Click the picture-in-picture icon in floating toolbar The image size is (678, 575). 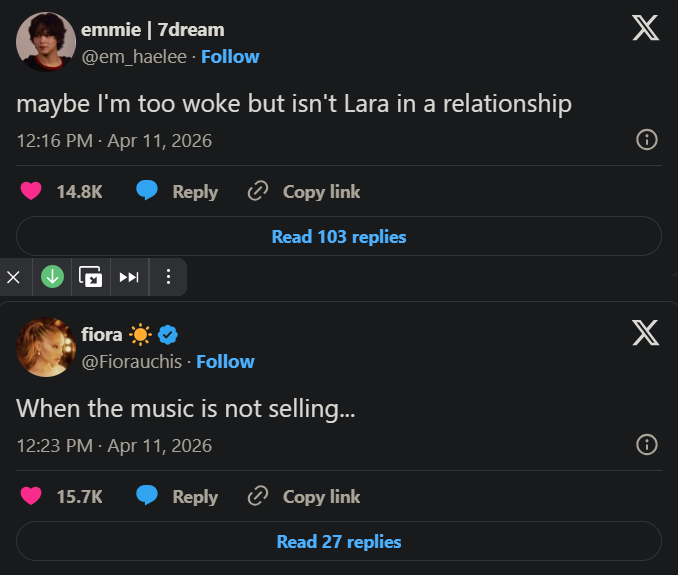(x=91, y=277)
